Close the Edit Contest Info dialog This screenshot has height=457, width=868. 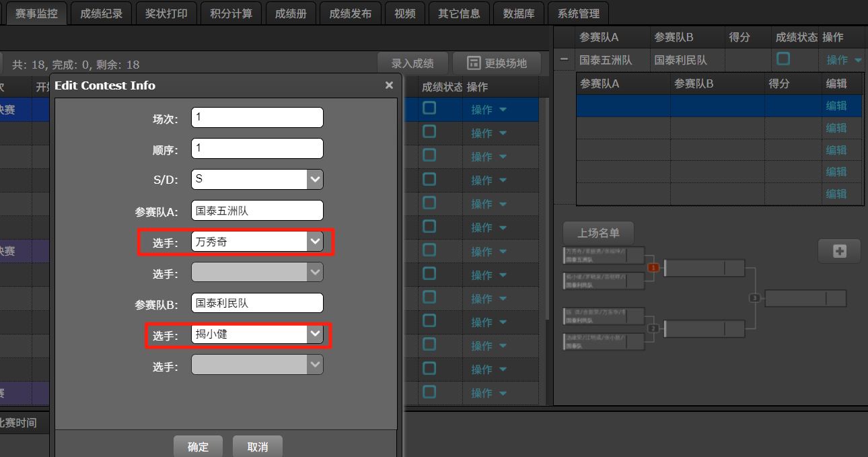389,85
